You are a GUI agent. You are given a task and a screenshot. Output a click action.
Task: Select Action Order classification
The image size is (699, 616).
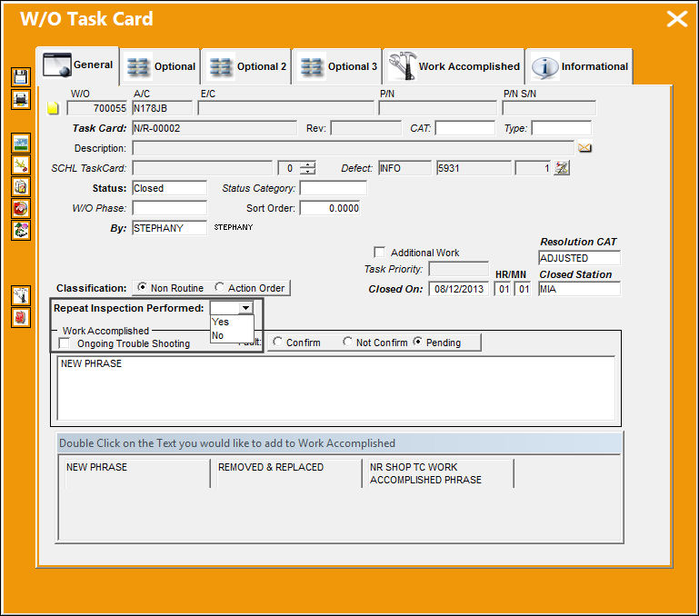pyautogui.click(x=219, y=287)
